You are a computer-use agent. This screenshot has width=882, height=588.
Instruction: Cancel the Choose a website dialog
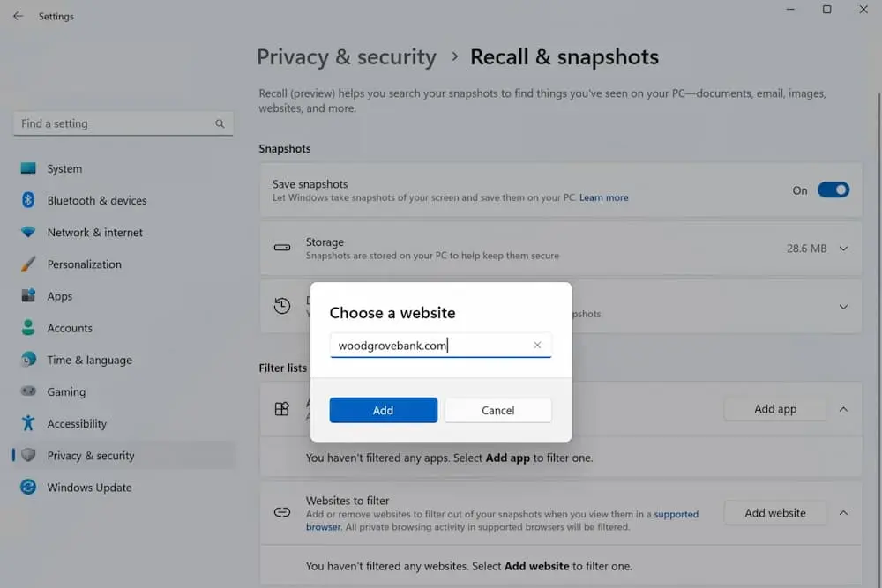pyautogui.click(x=497, y=410)
